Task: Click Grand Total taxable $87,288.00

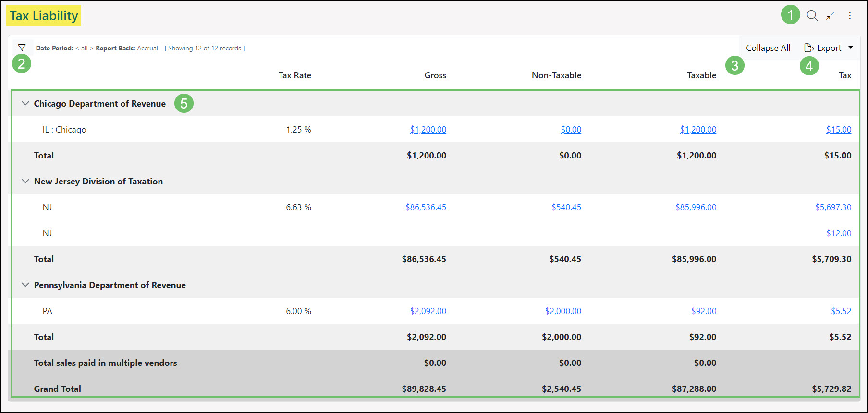Action: 694,389
